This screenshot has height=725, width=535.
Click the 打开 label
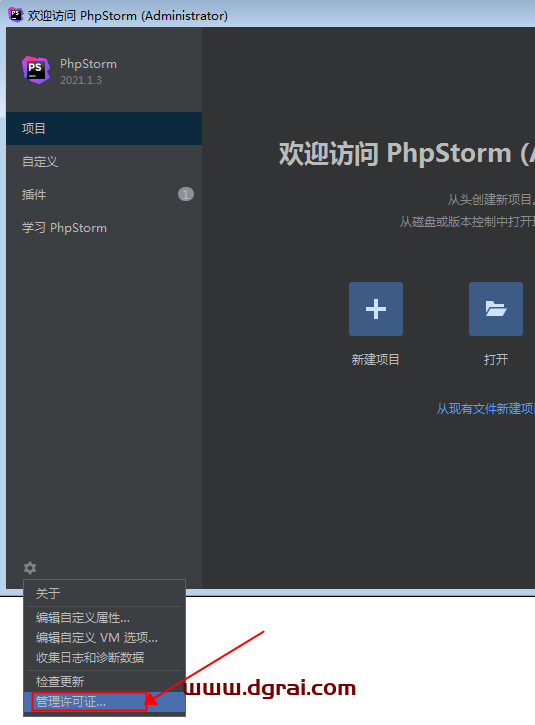click(496, 360)
